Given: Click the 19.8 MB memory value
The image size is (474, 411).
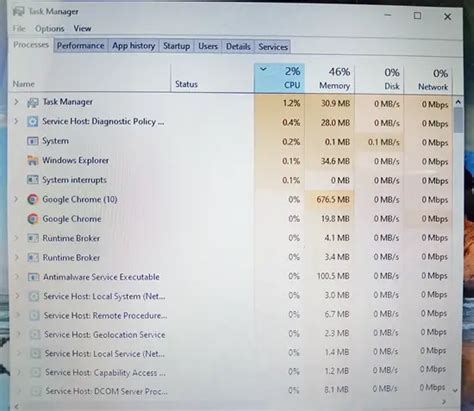Looking at the screenshot, I should click(x=335, y=219).
